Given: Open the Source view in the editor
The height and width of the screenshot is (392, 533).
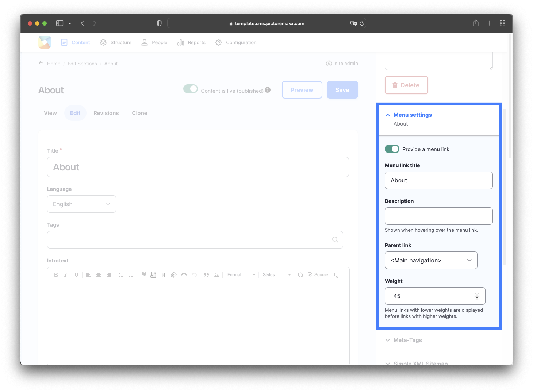Looking at the screenshot, I should [x=318, y=274].
